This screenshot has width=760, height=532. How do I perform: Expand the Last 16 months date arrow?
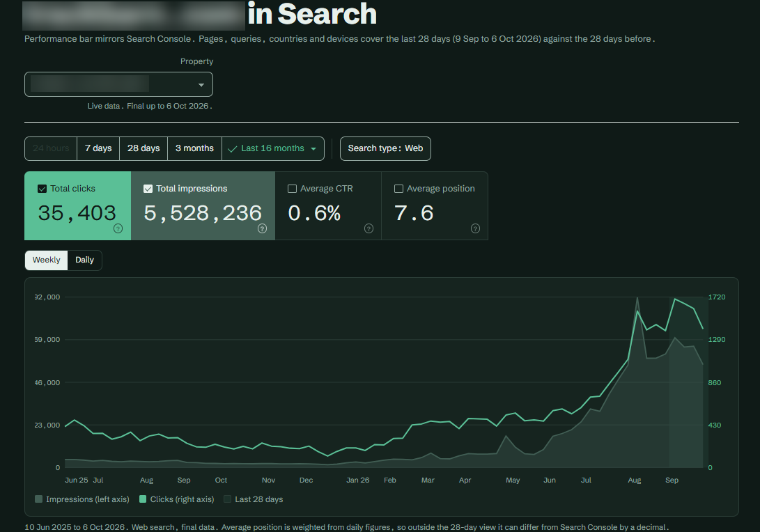(313, 149)
